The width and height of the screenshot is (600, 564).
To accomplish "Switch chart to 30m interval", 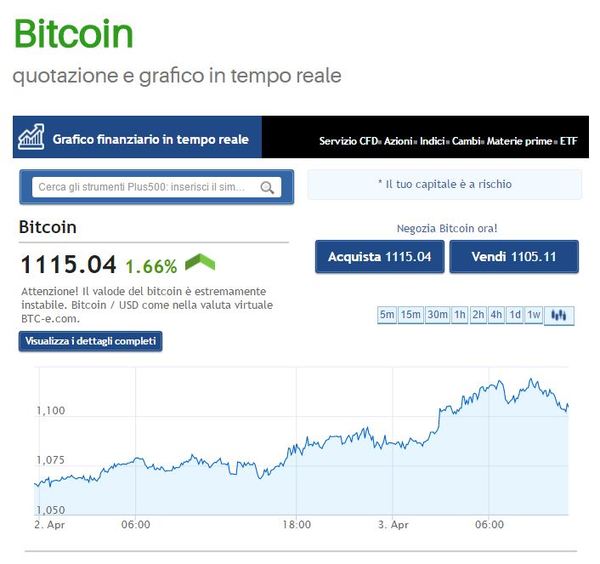I will [x=437, y=315].
